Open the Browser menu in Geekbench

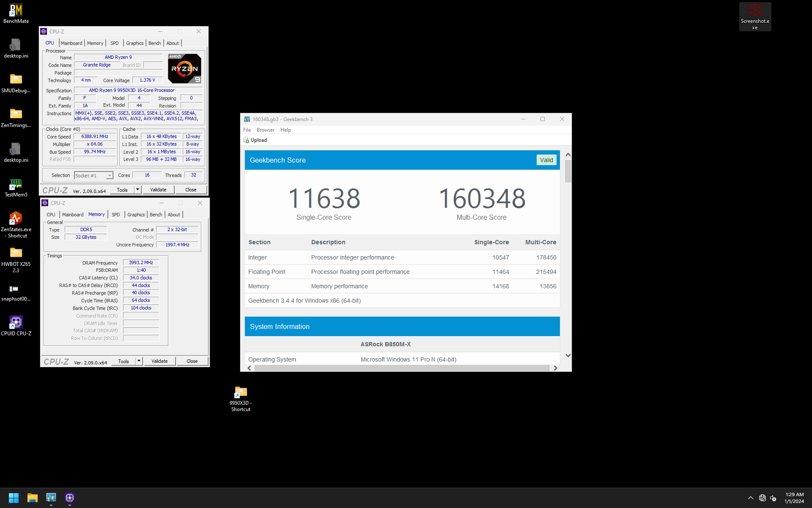coord(266,130)
